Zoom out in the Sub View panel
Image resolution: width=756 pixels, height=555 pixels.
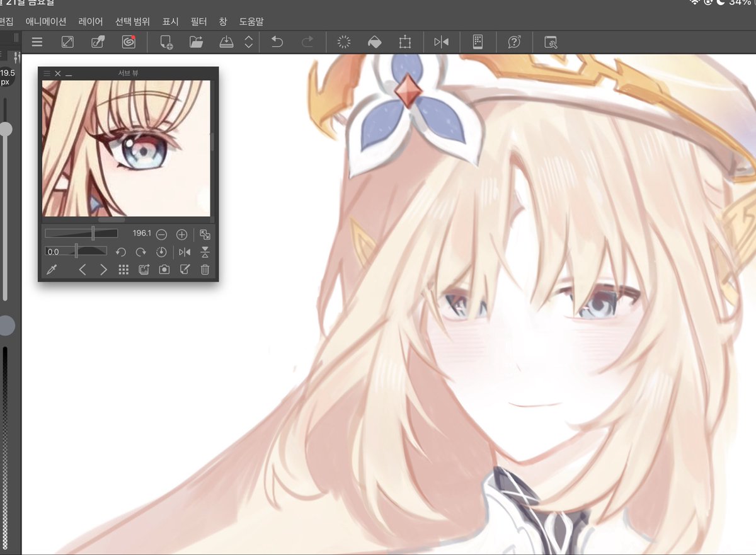click(x=161, y=234)
